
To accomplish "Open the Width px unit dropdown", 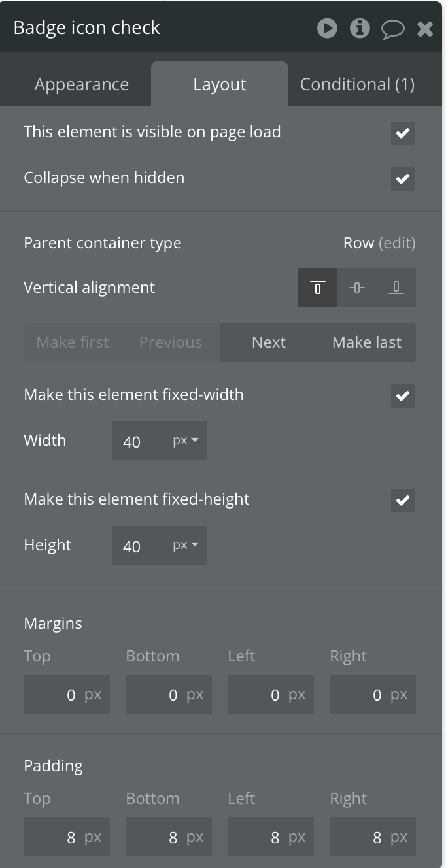I will coord(185,441).
